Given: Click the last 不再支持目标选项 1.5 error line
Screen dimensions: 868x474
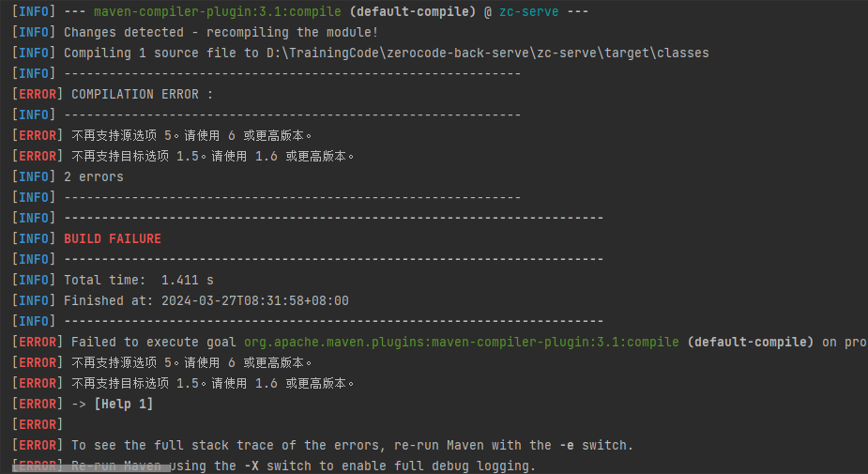Looking at the screenshot, I should coord(213,383).
